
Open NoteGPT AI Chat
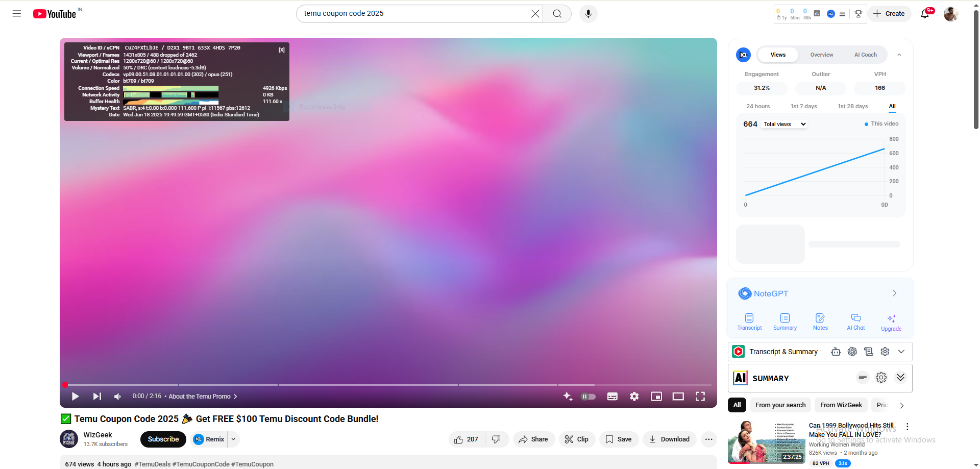coord(856,322)
